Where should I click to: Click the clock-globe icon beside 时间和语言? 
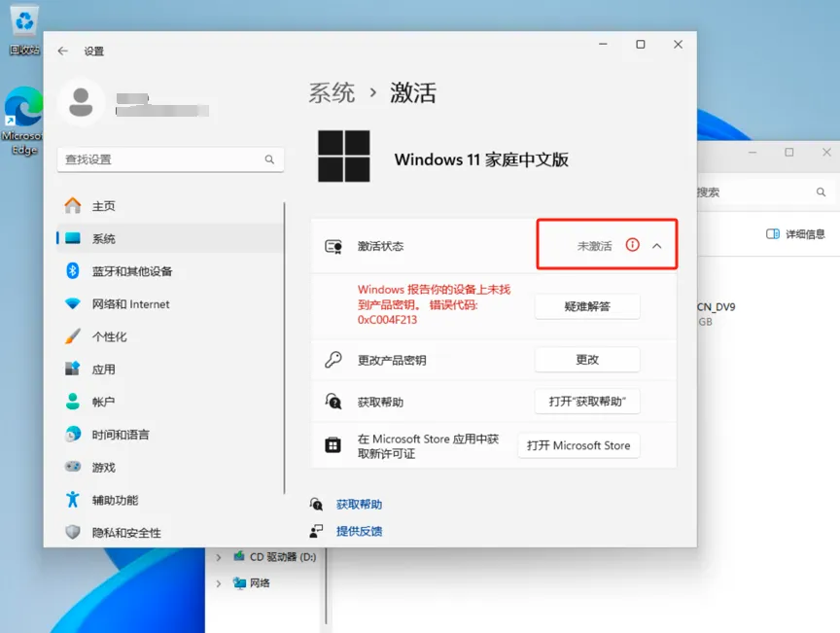pos(73,434)
